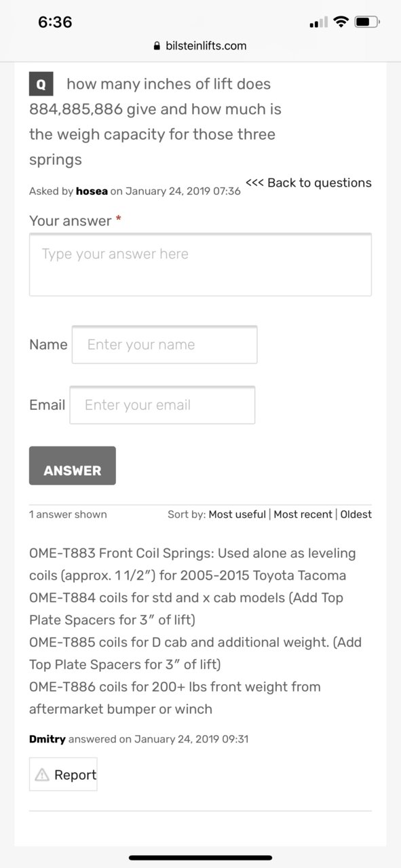Screen dimensions: 401x868
Task: Sort answers by Oldest
Action: click(356, 514)
